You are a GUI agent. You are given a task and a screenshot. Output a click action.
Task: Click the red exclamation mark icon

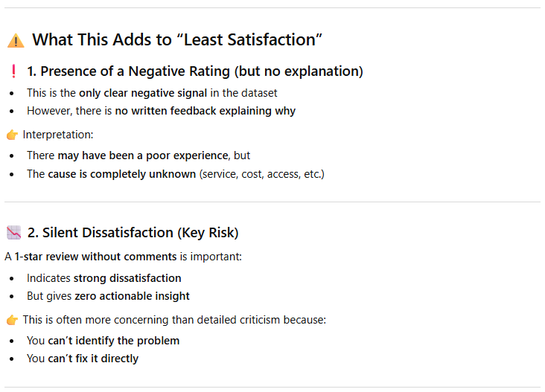tap(13, 71)
